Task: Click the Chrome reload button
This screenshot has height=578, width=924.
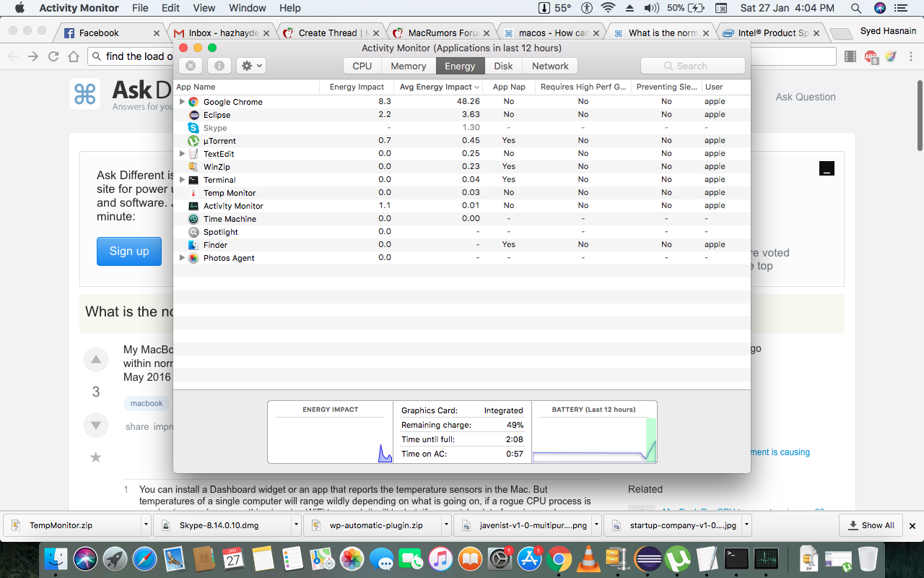Action: coord(53,56)
